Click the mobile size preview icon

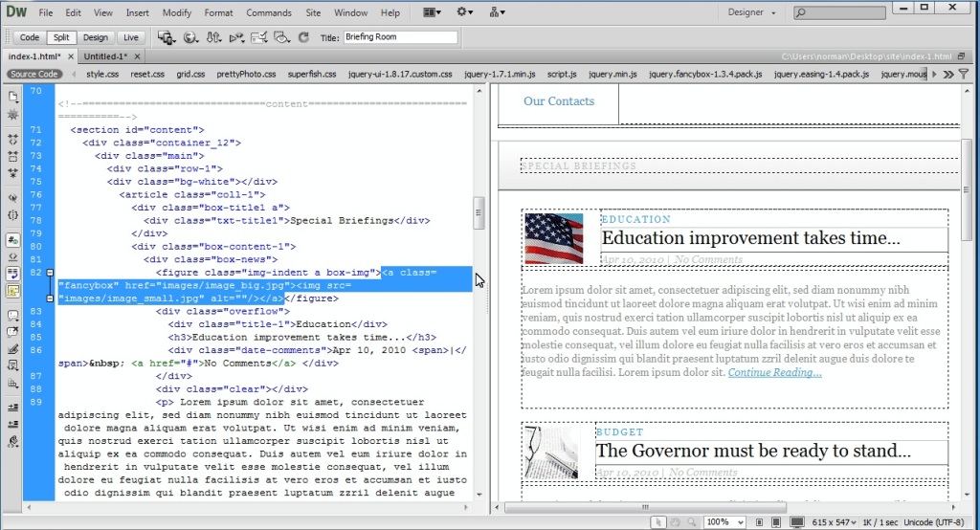point(759,522)
